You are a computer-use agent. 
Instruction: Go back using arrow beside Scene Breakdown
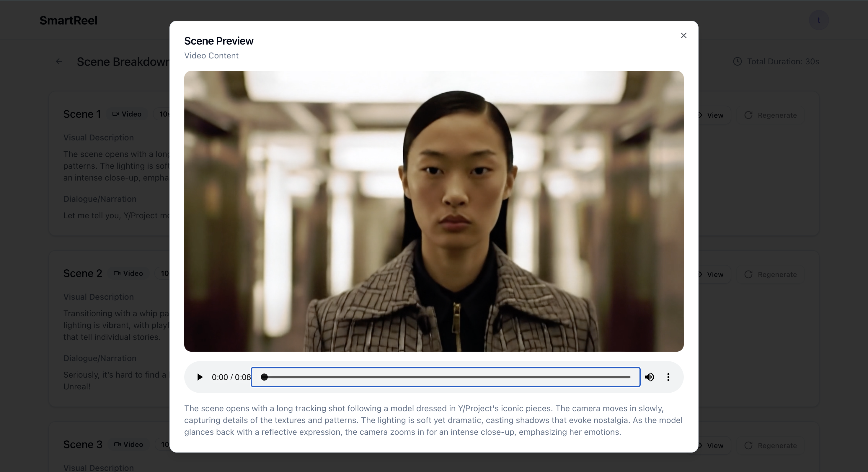59,61
